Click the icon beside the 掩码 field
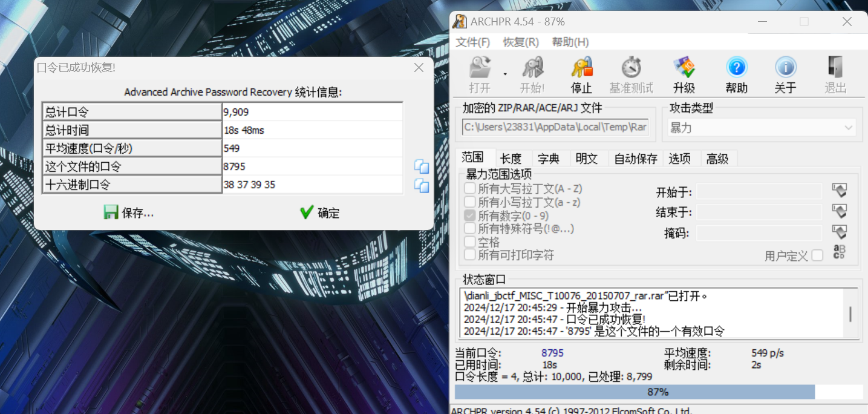Image resolution: width=868 pixels, height=414 pixels. (x=839, y=232)
